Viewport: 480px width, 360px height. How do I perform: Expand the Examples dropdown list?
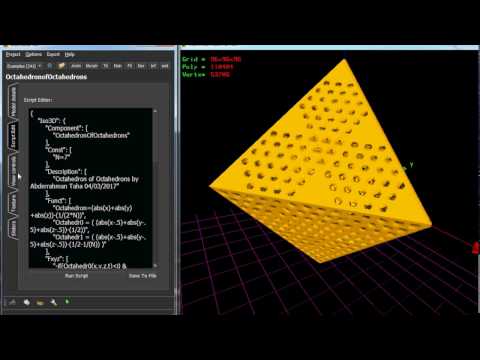(x=24, y=66)
